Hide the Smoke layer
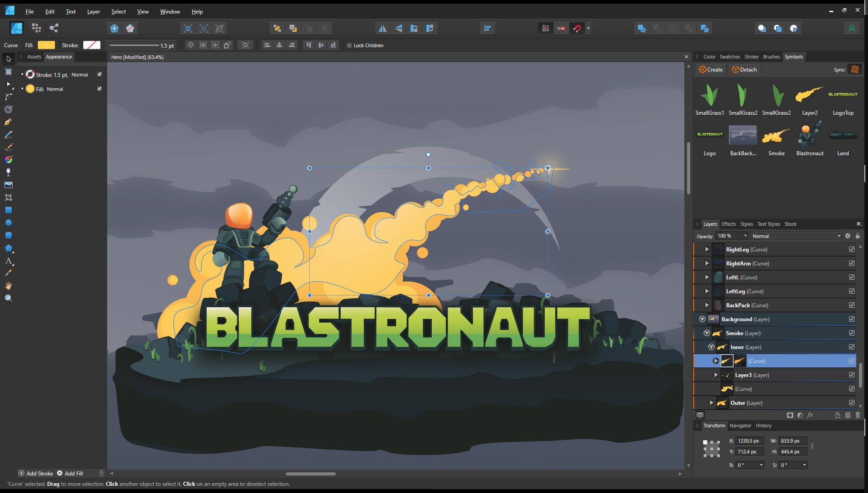Screen dimensions: 868x493 tap(852, 333)
